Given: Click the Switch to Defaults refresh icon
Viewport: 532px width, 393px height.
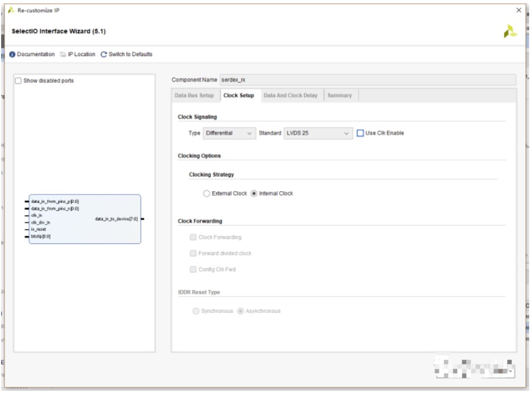Looking at the screenshot, I should tap(104, 54).
